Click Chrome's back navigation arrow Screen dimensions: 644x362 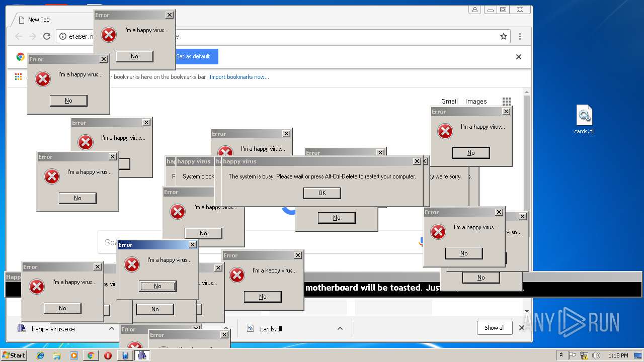19,36
